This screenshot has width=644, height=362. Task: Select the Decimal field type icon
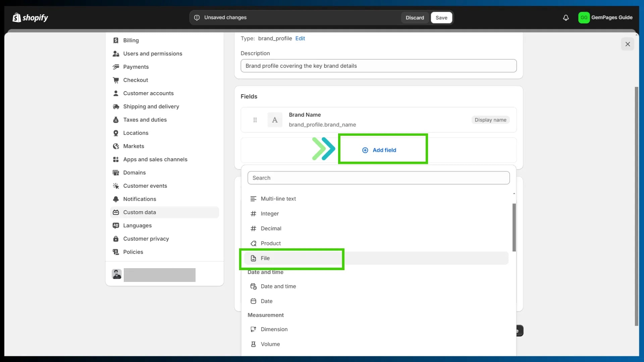[253, 229]
